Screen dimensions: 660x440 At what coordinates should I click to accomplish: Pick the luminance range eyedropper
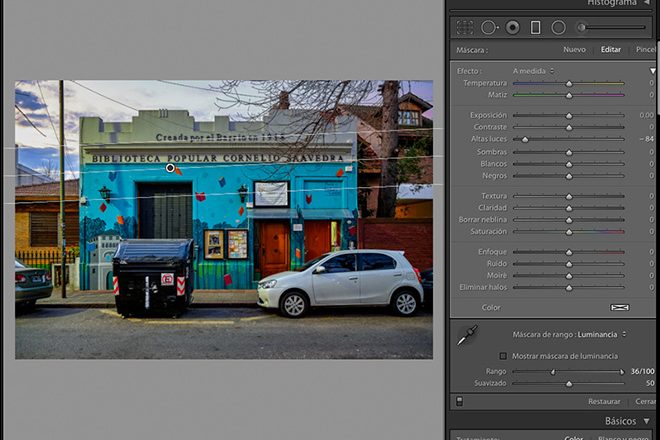pos(467,335)
